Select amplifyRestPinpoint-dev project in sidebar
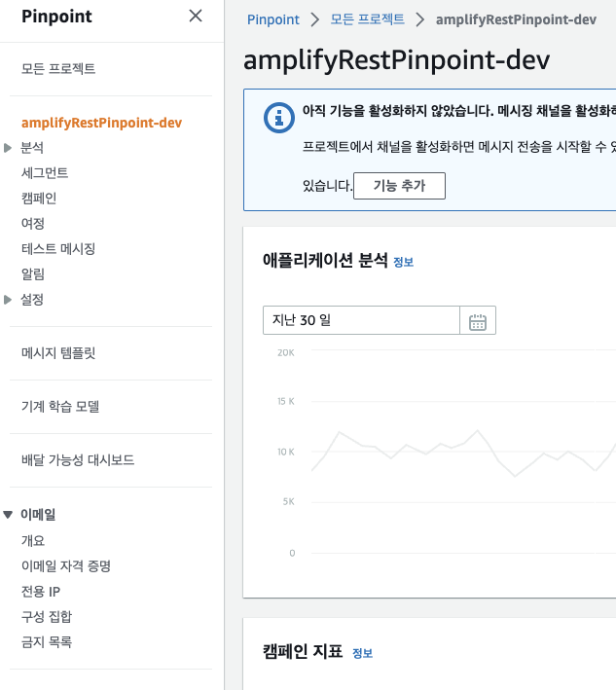This screenshot has width=616, height=690. pos(101,123)
